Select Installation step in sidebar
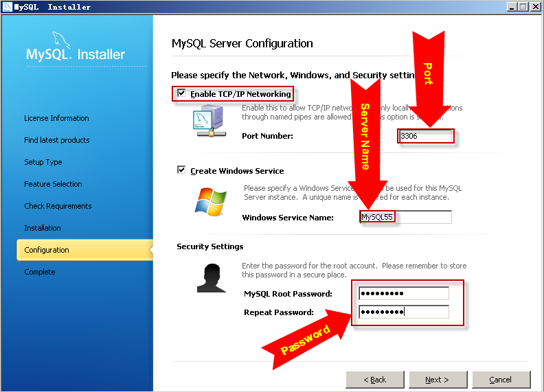 (x=43, y=228)
